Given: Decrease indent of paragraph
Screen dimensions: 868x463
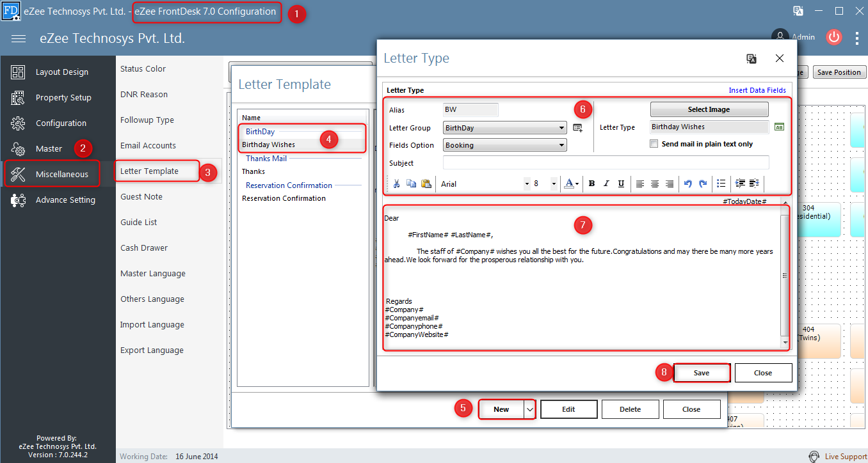Looking at the screenshot, I should 754,184.
